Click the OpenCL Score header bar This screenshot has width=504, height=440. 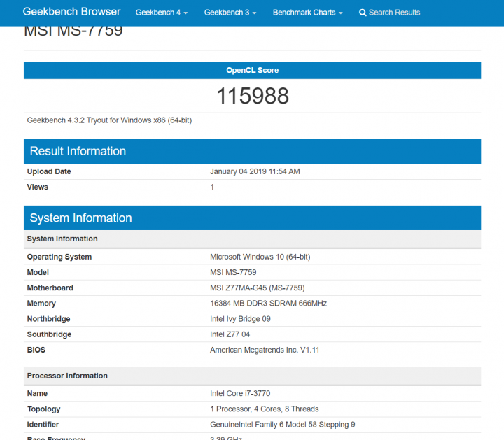[x=252, y=70]
